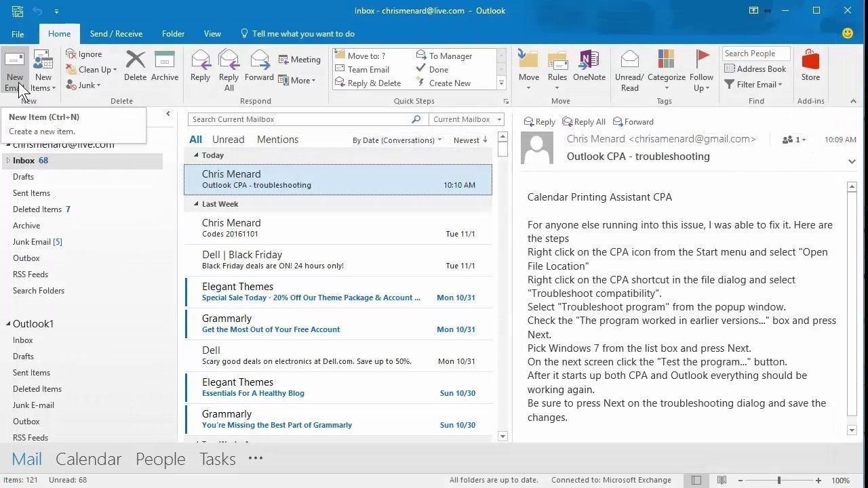The width and height of the screenshot is (868, 488).
Task: Toggle Unread/Read status icon
Action: coord(629,60)
